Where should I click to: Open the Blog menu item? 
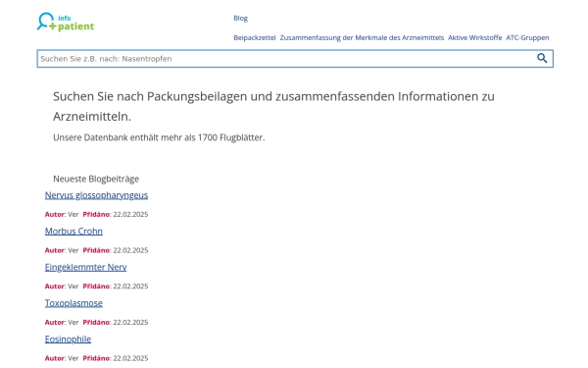coord(240,18)
